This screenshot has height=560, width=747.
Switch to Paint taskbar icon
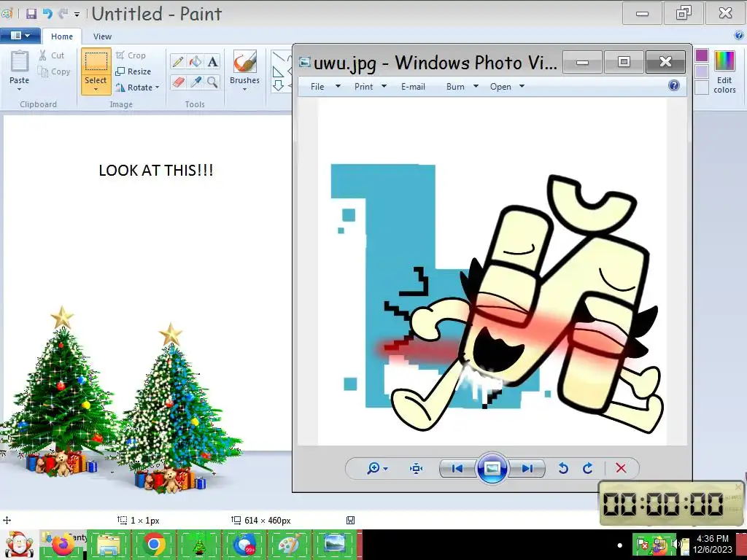pyautogui.click(x=289, y=545)
